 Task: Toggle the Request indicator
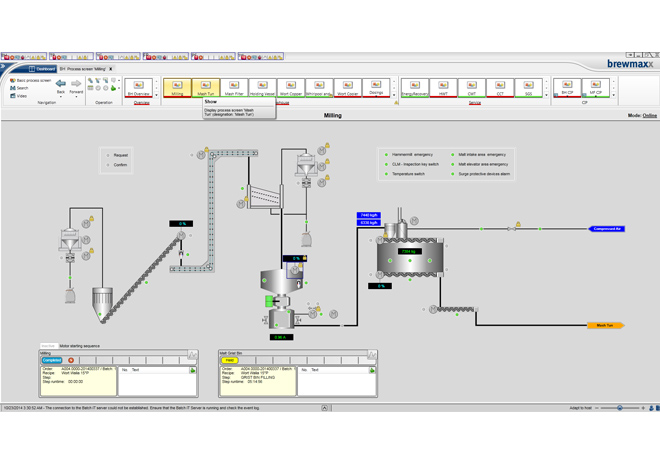point(108,155)
